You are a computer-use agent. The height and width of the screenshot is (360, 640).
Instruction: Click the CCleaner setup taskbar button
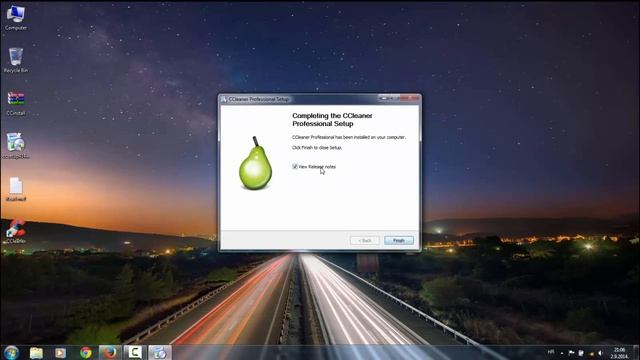[x=160, y=353]
